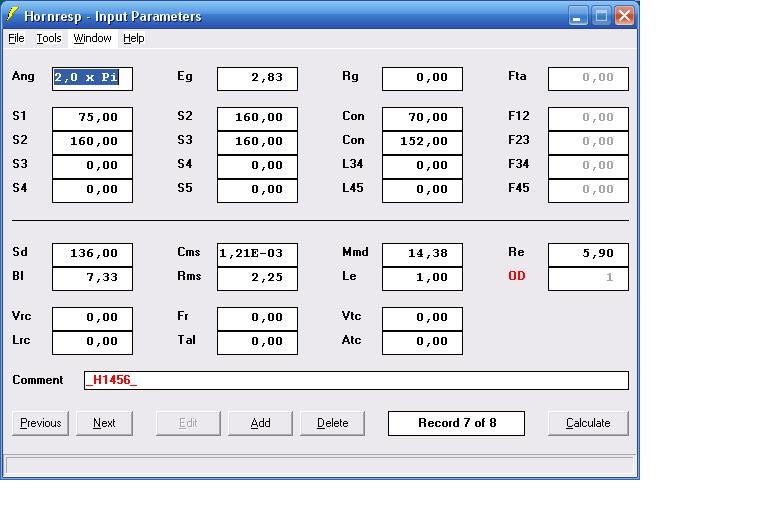The width and height of the screenshot is (775, 529).
Task: Select the Eg field with 2,83
Action: tap(258, 79)
